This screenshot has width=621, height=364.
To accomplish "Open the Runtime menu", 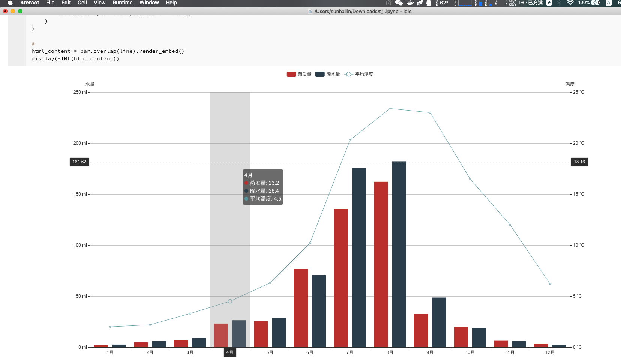I will click(x=122, y=3).
